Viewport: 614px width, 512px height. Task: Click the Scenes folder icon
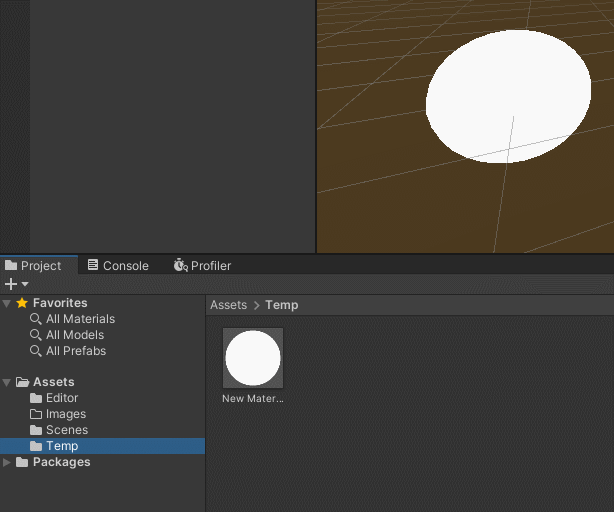(36, 430)
